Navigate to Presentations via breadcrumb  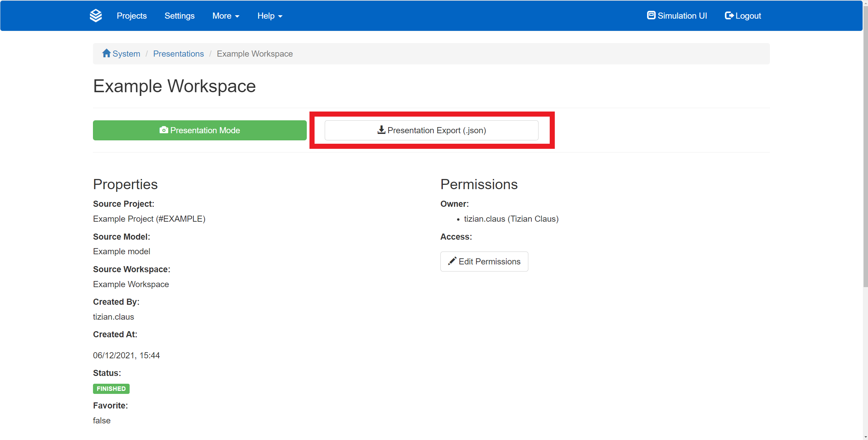click(178, 54)
